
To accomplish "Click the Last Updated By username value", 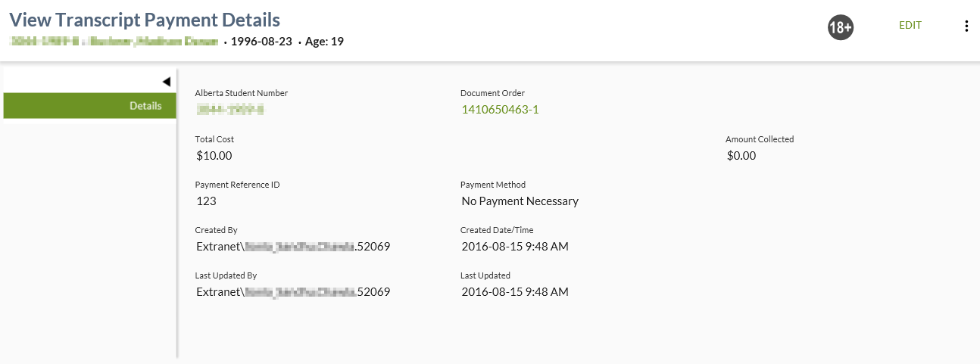I will [292, 292].
